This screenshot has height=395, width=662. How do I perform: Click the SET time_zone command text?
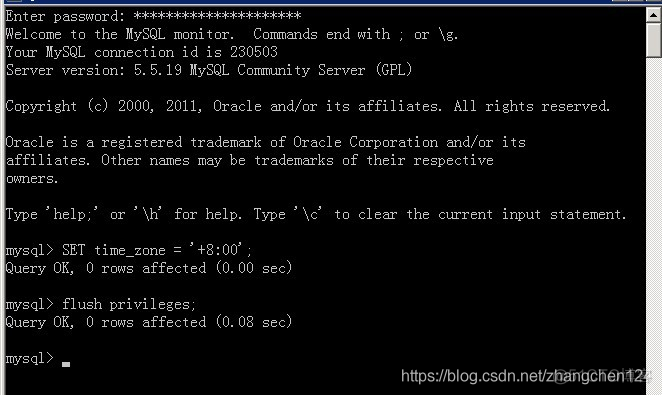[x=157, y=250]
